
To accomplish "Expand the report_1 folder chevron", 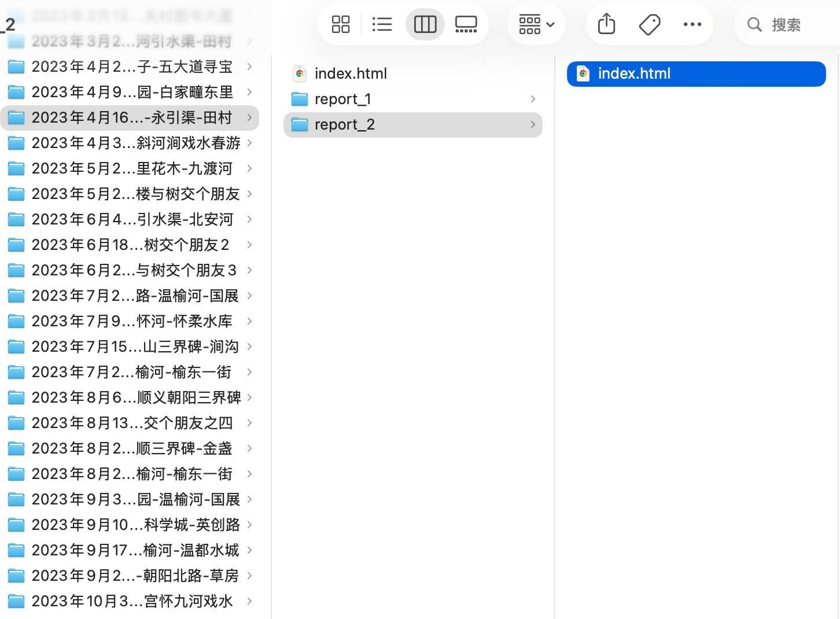I will [x=532, y=99].
